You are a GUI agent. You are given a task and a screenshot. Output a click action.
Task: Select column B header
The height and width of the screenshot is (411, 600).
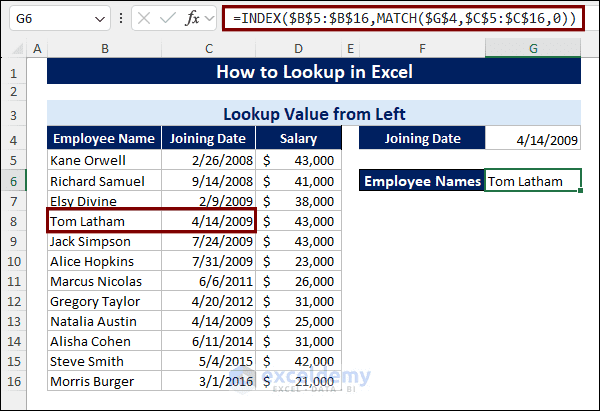(x=104, y=49)
